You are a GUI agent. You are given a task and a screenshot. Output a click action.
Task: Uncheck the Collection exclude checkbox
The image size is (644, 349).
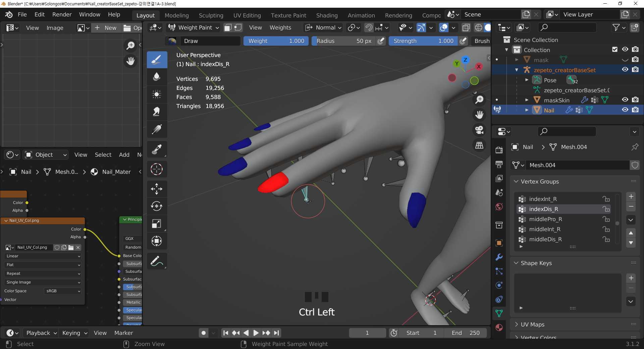tap(615, 49)
